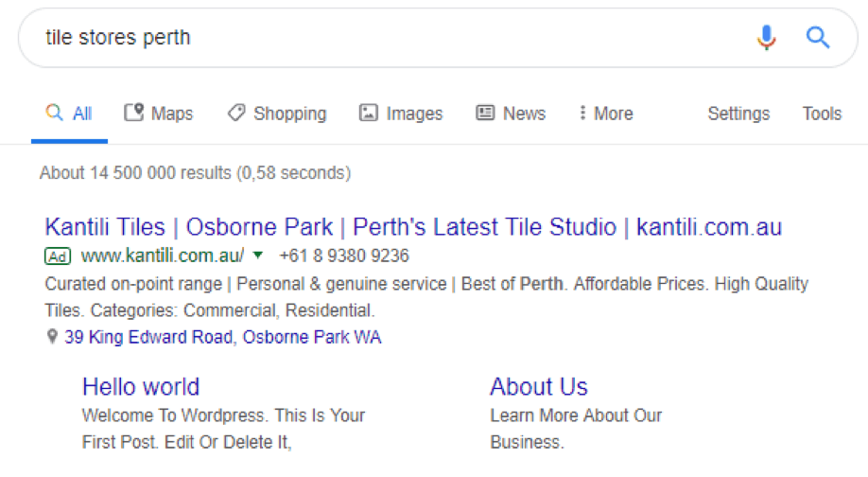The height and width of the screenshot is (477, 868).
Task: Select the 'Curated on-point range' ad description
Action: coord(426,297)
